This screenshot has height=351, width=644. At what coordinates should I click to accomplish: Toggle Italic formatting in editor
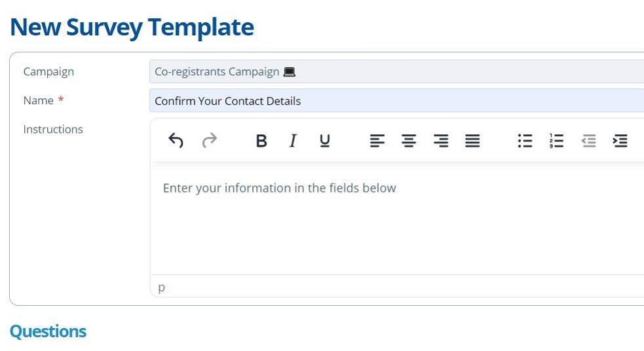pos(293,140)
